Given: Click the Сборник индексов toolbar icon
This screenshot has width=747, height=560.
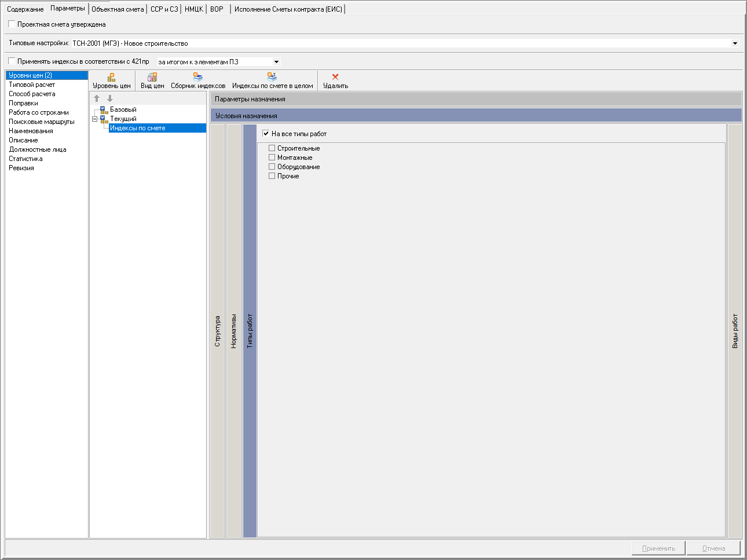Looking at the screenshot, I should pos(198,77).
